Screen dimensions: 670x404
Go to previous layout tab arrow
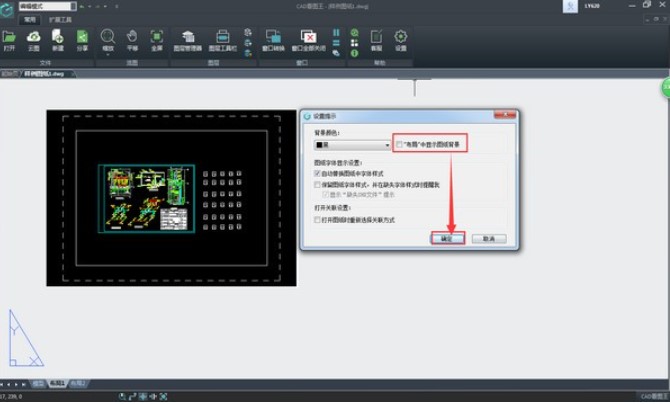pos(9,384)
